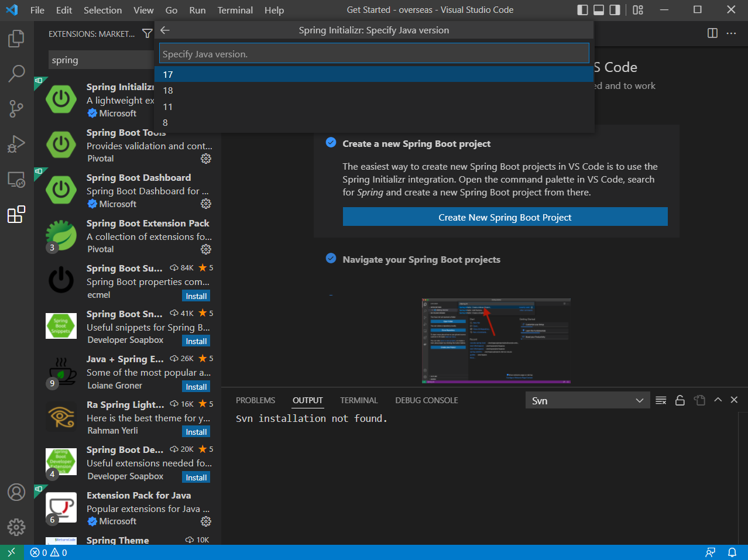Click the feedback icon in status bar
Image resolution: width=748 pixels, height=560 pixels.
(711, 552)
